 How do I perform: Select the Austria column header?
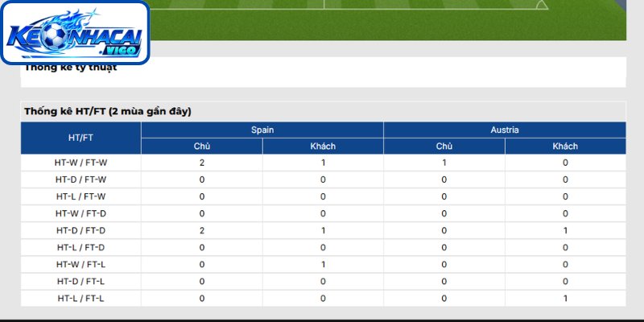[x=505, y=130]
